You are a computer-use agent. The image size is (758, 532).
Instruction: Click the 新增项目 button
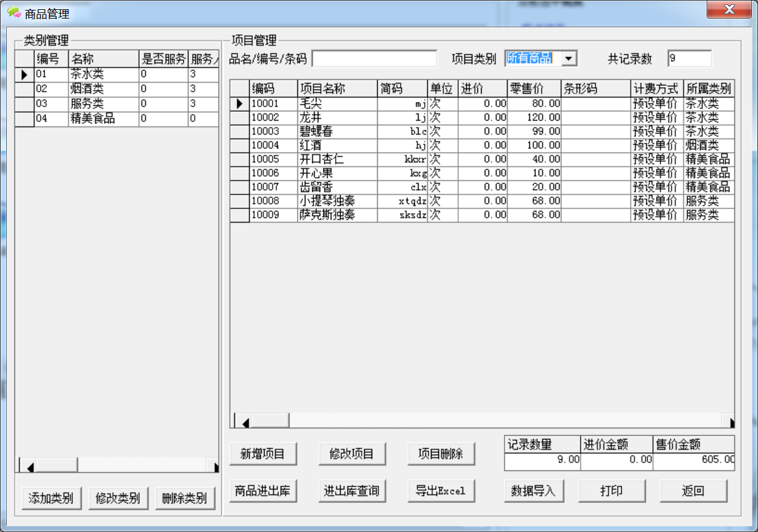263,454
